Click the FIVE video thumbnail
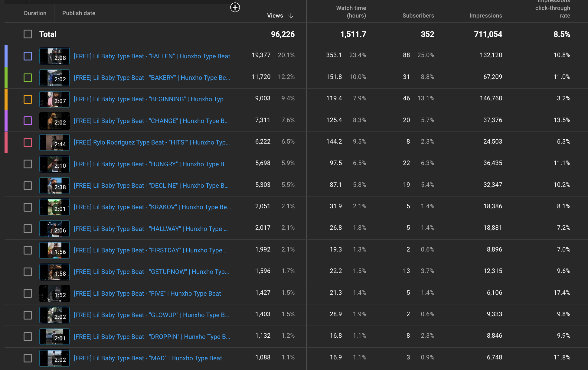 tap(54, 294)
